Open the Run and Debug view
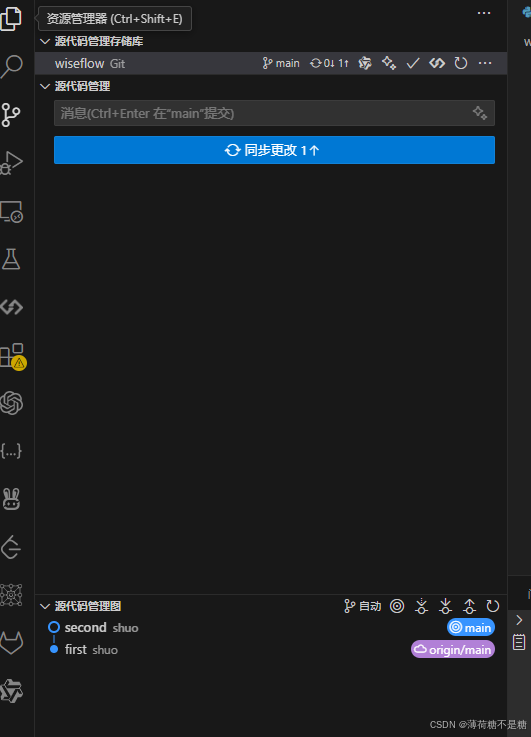The image size is (531, 737). 11,163
